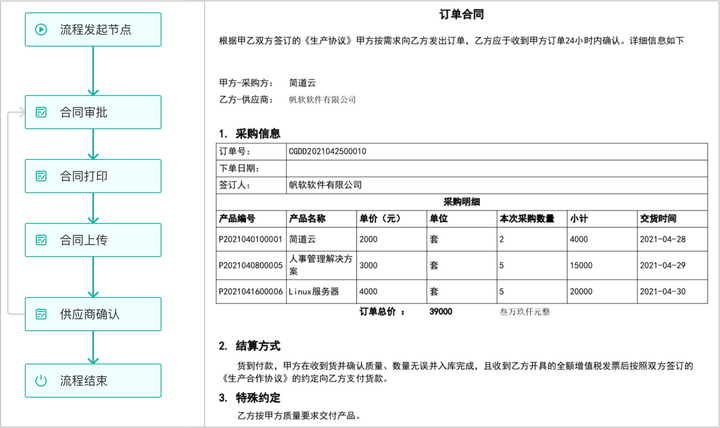Click the 交货时间 column header
The height and width of the screenshot is (428, 720).
point(658,219)
